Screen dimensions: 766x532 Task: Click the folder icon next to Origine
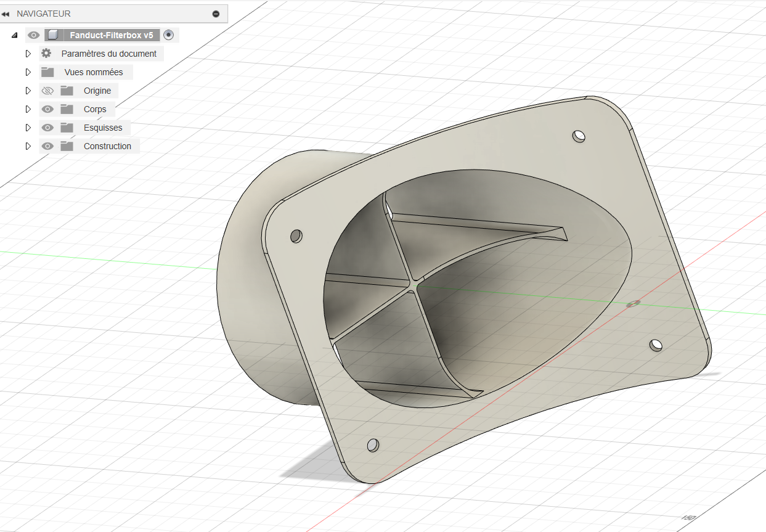(67, 91)
